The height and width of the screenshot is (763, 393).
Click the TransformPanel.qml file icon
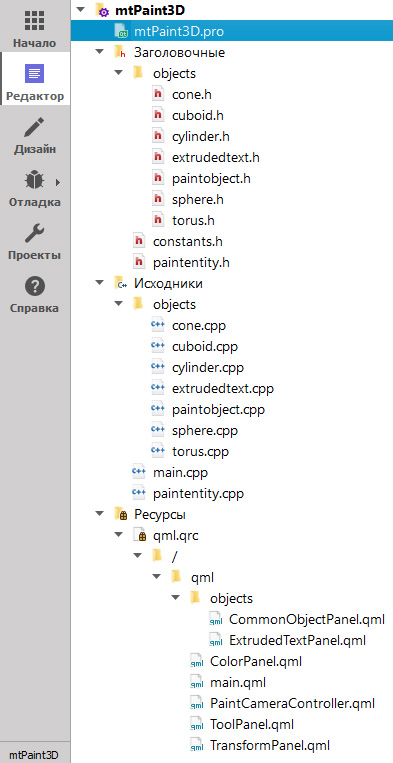point(196,745)
